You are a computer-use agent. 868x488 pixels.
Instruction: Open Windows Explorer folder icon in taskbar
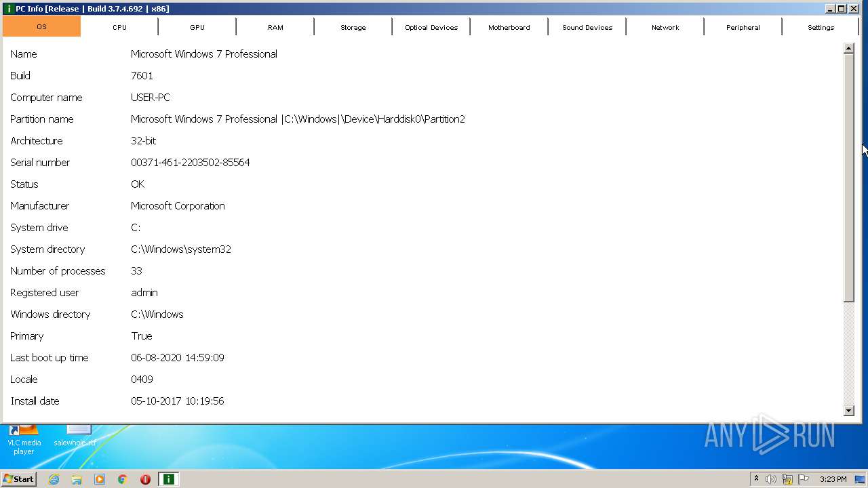click(x=77, y=479)
